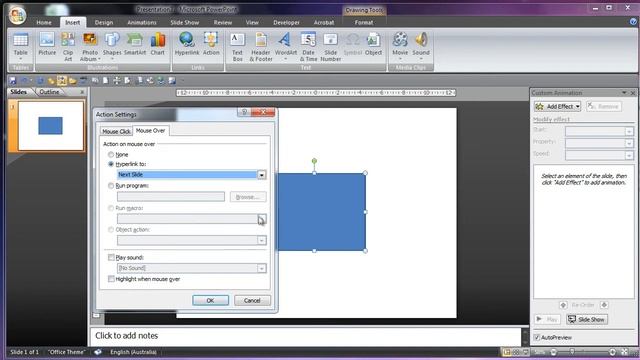
Task: Click the Save icon in quick toolbar
Action: click(13, 80)
